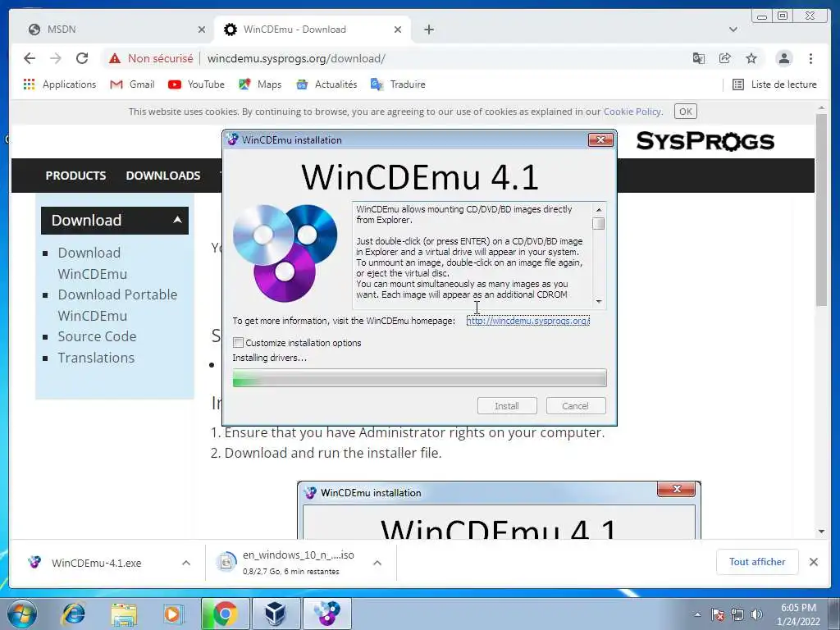Open the YouTube bookmark
Viewport: 840px width, 630px height.
coord(196,84)
